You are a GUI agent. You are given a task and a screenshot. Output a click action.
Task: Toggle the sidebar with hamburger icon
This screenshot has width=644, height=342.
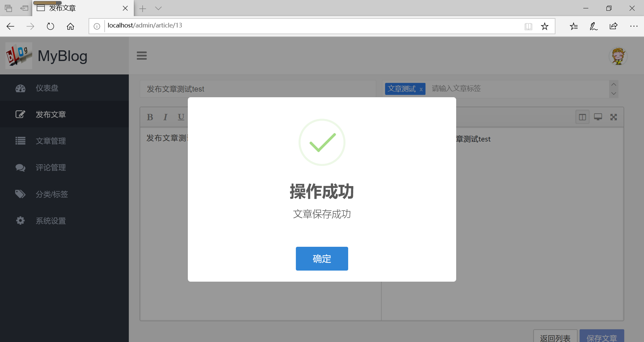click(x=142, y=56)
